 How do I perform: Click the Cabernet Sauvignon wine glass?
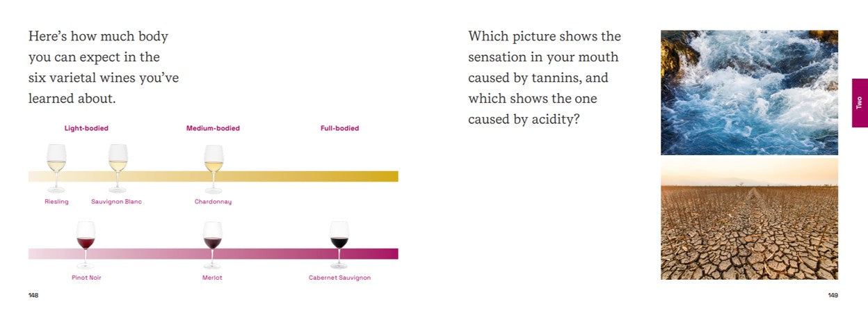tap(339, 244)
